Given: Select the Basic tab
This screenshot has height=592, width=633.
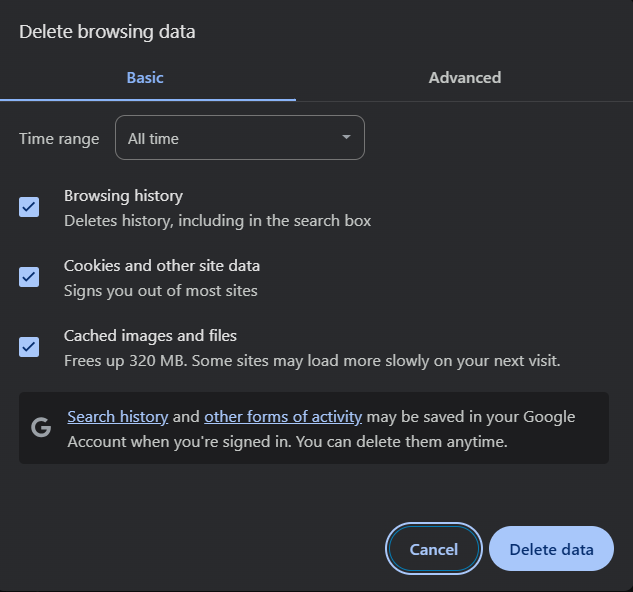Looking at the screenshot, I should pos(145,78).
